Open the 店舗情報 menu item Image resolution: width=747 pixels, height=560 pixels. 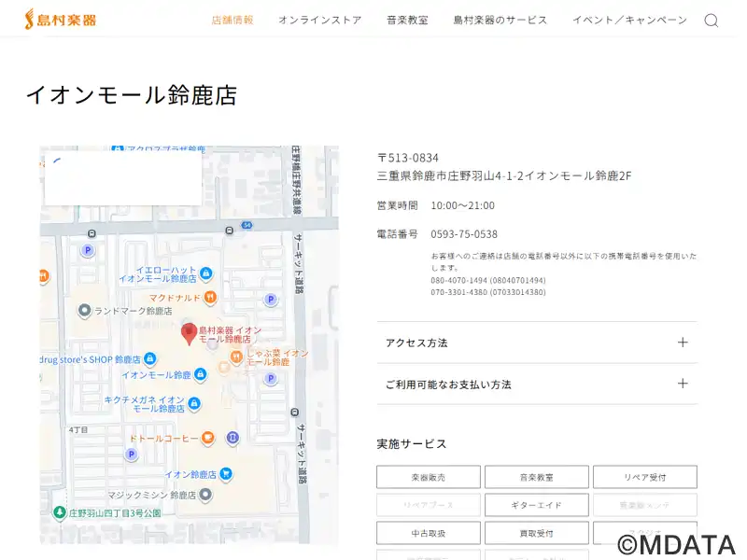[233, 21]
